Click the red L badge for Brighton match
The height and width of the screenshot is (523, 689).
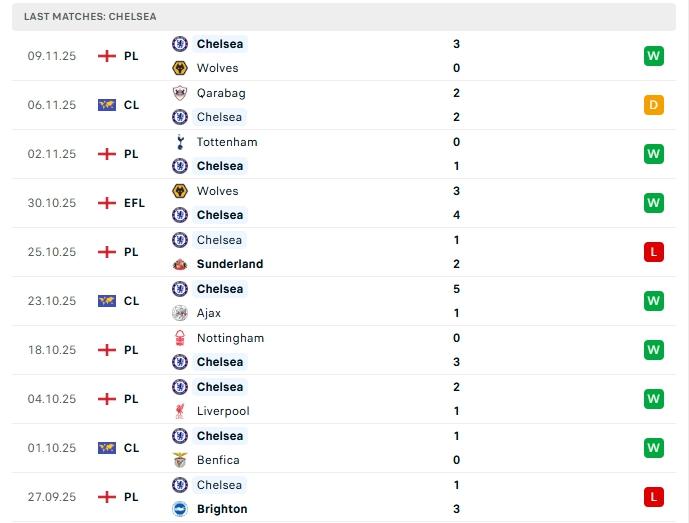(654, 497)
